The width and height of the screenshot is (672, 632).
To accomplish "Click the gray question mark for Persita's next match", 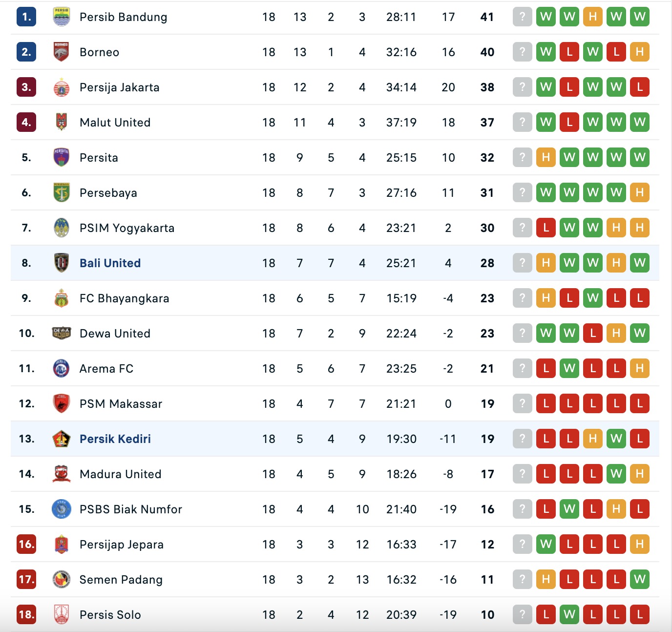I will [522, 157].
